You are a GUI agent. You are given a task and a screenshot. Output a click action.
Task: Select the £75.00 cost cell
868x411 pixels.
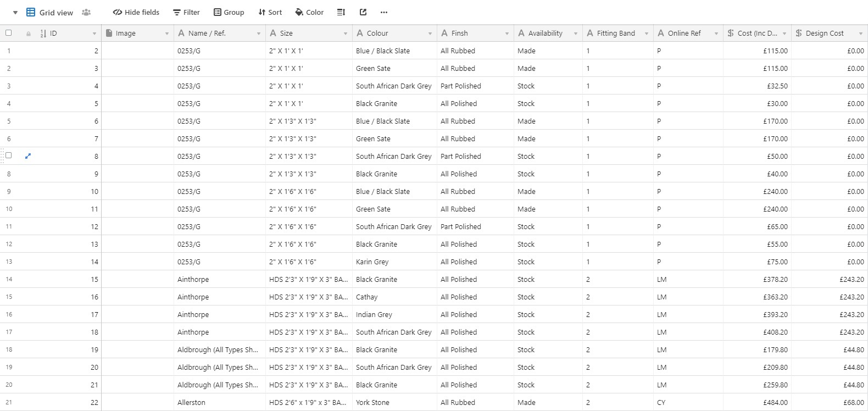click(x=757, y=262)
